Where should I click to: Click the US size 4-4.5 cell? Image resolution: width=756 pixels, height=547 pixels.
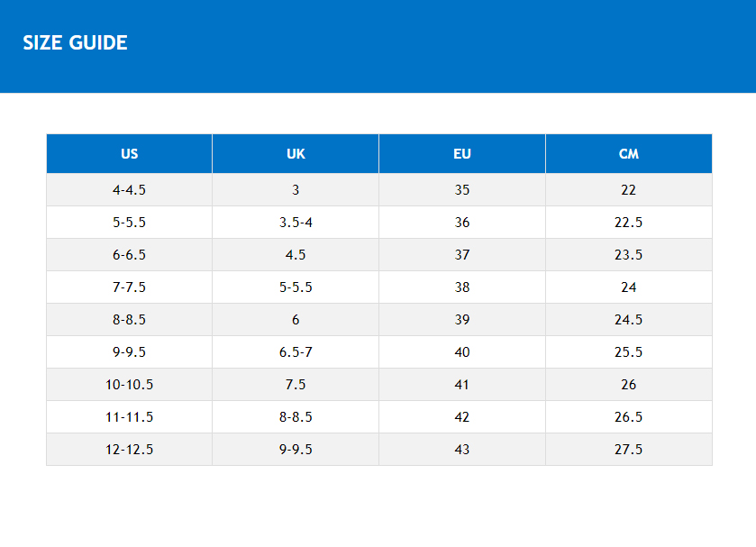tap(129, 190)
